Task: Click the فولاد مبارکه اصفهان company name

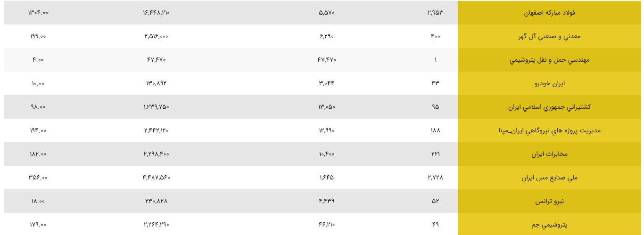Action: coord(550,13)
